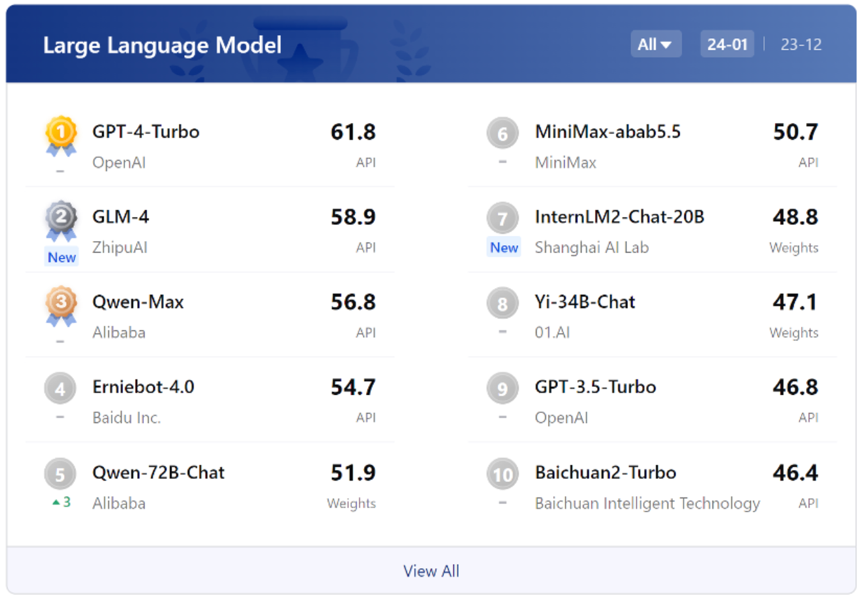This screenshot has width=865, height=603.
Task: Click the rank 6 badge beside MiniMax-abab5.5
Action: 503,133
